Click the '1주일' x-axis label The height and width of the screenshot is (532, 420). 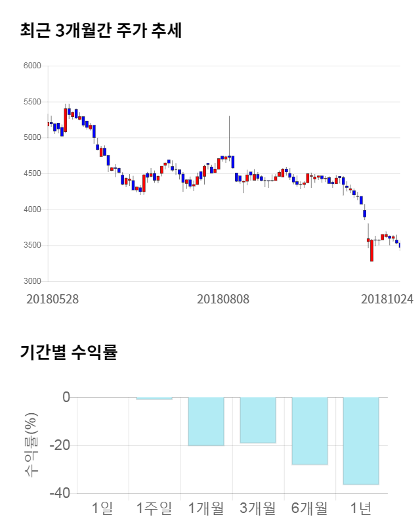coord(154,508)
